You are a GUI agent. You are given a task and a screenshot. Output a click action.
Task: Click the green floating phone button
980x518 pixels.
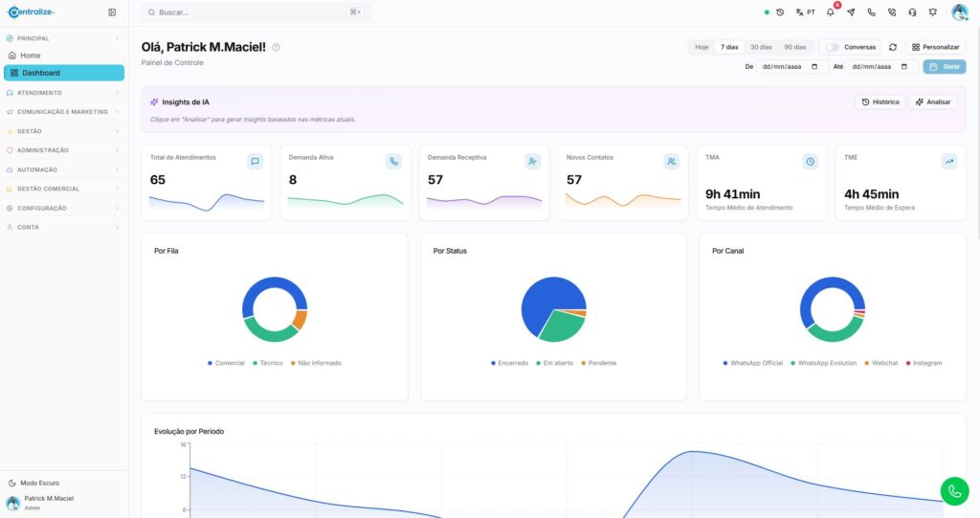954,491
